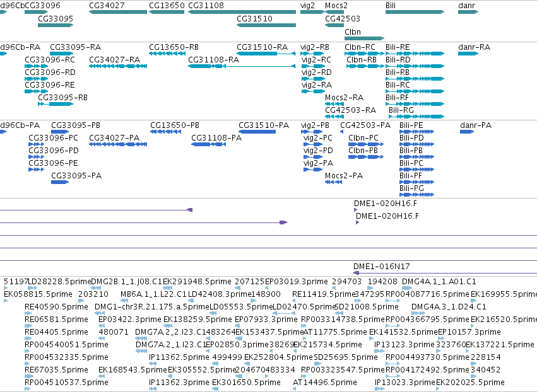Click EST RE04405.5prime label
This screenshot has width=537, height=392.
(57, 331)
